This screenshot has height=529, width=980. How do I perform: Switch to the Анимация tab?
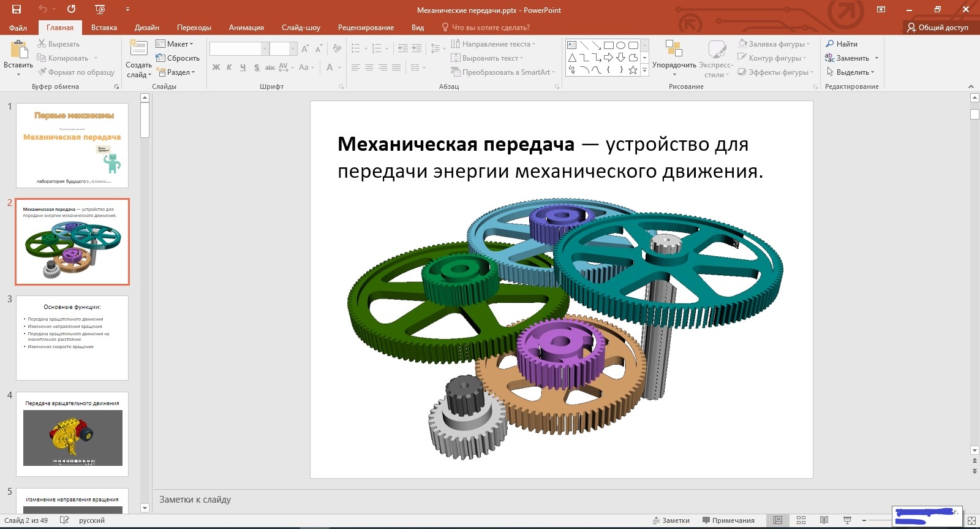(x=246, y=28)
